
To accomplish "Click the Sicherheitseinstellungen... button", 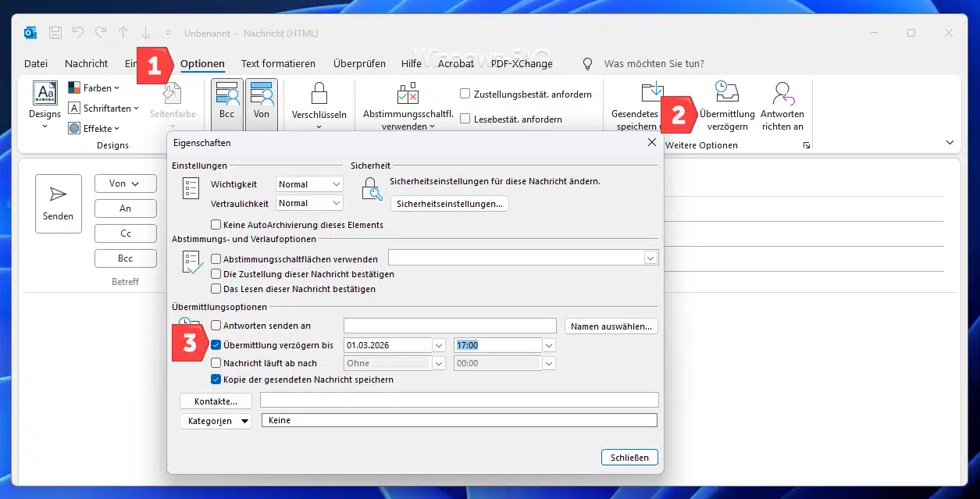I will pos(449,204).
